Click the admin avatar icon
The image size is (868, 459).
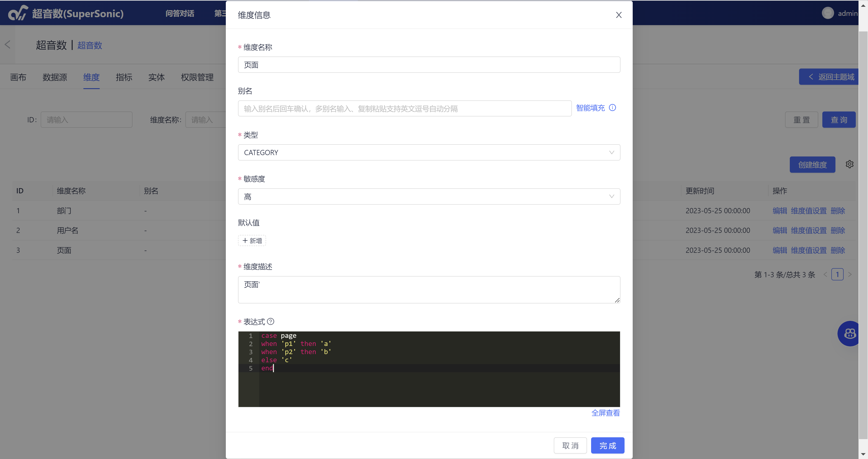(x=828, y=13)
